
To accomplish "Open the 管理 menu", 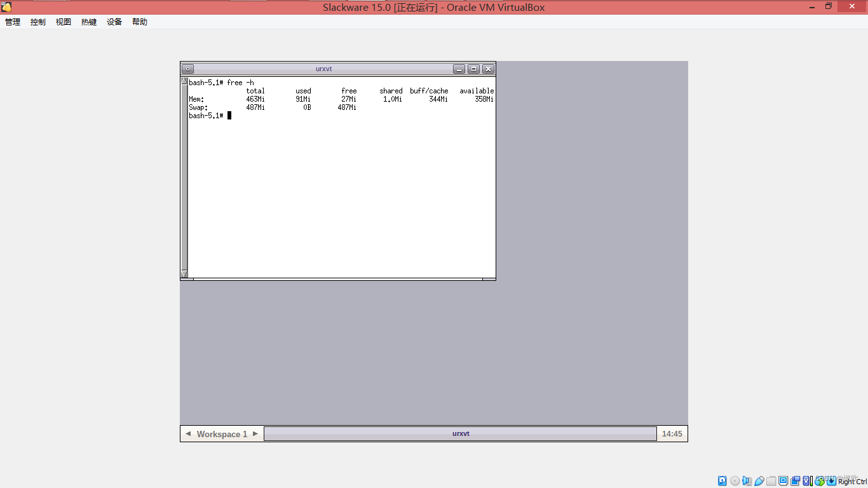I will pyautogui.click(x=13, y=22).
